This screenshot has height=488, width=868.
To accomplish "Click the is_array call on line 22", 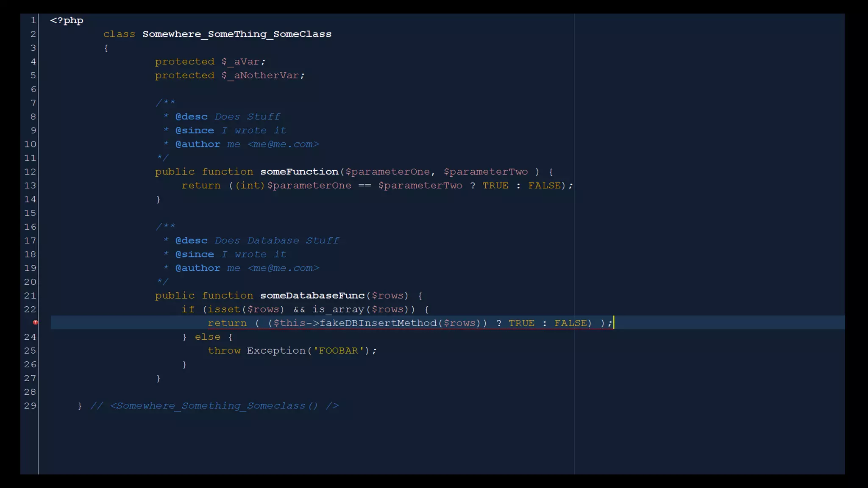I will 339,310.
